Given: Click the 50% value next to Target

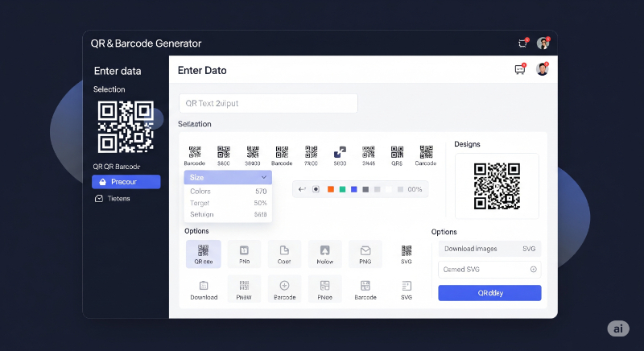Looking at the screenshot, I should 260,203.
